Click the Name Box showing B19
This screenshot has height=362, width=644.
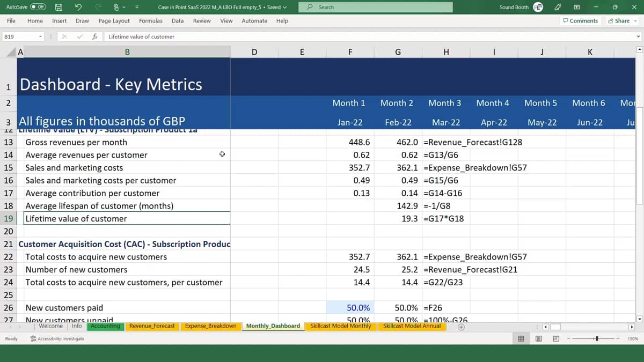coord(19,36)
